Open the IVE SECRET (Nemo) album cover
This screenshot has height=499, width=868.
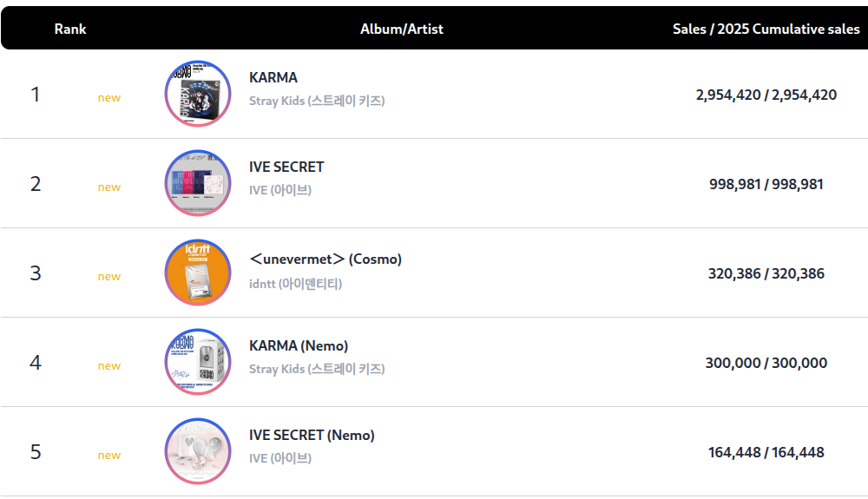(x=198, y=451)
